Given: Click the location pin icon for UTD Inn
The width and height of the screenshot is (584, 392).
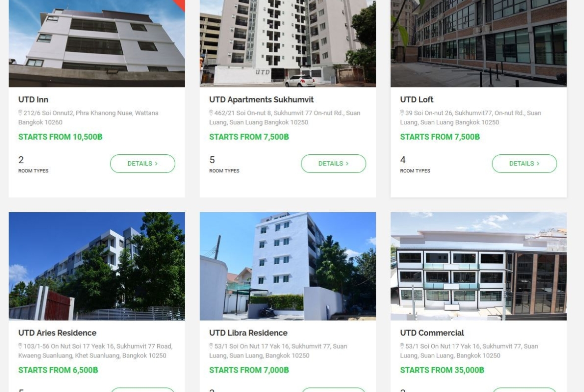Looking at the screenshot, I should pyautogui.click(x=20, y=112).
